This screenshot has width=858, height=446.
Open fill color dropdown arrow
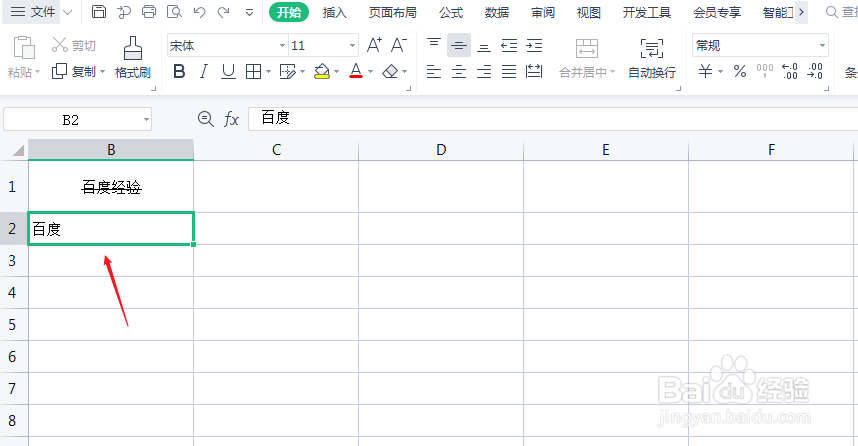(336, 72)
